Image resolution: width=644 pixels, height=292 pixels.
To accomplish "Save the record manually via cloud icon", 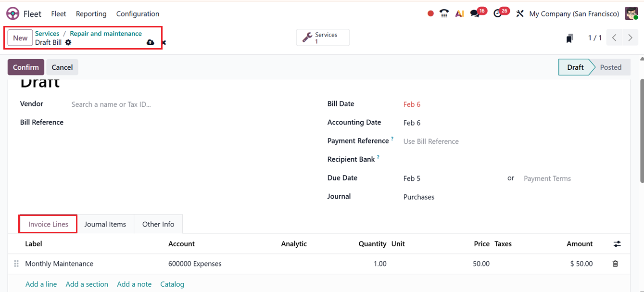I will 150,42.
